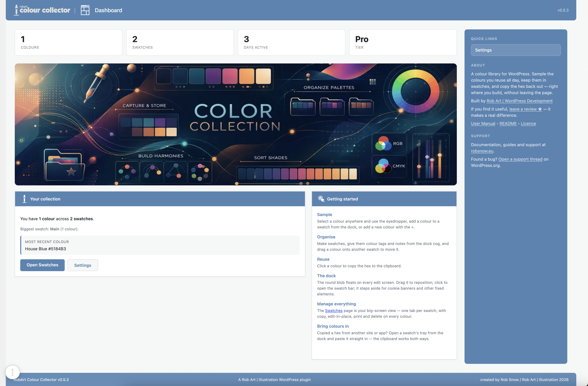Open the README link
The image size is (588, 386).
coord(508,124)
